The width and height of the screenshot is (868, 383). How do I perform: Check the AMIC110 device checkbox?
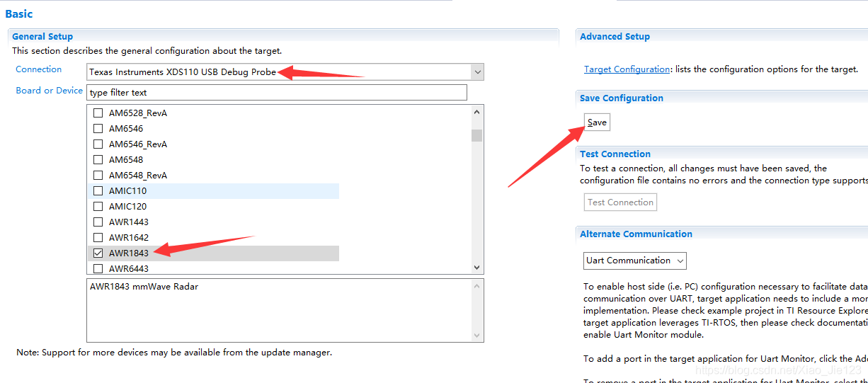(98, 191)
